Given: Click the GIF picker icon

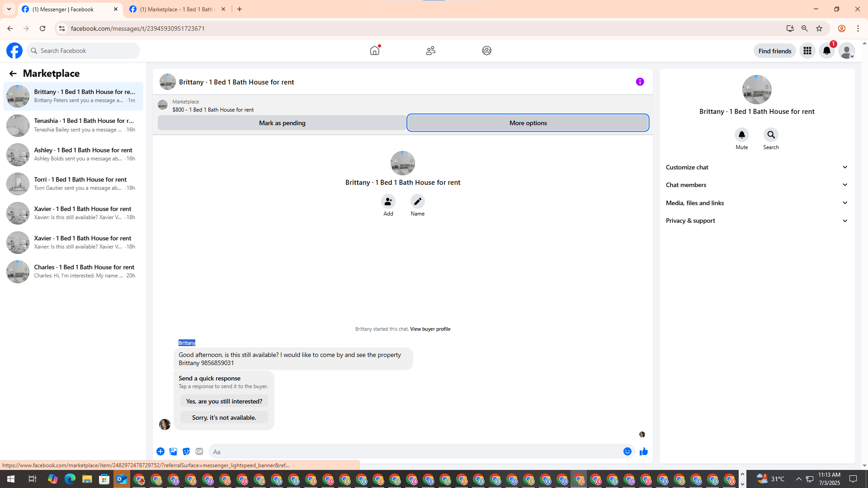Looking at the screenshot, I should 199,451.
